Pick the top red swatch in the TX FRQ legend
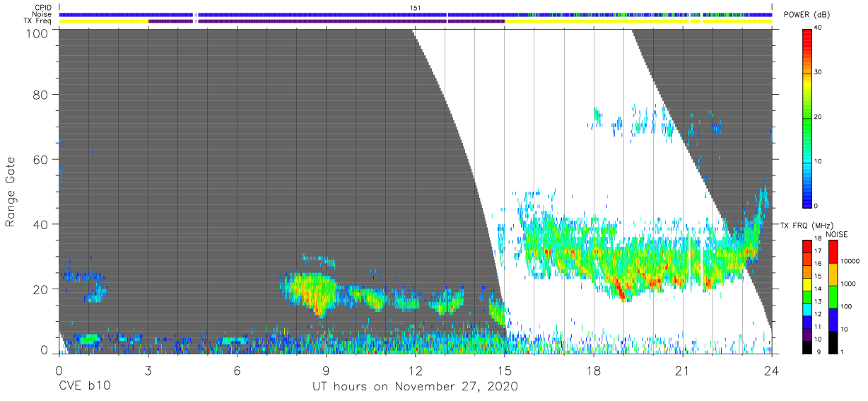 pyautogui.click(x=807, y=247)
